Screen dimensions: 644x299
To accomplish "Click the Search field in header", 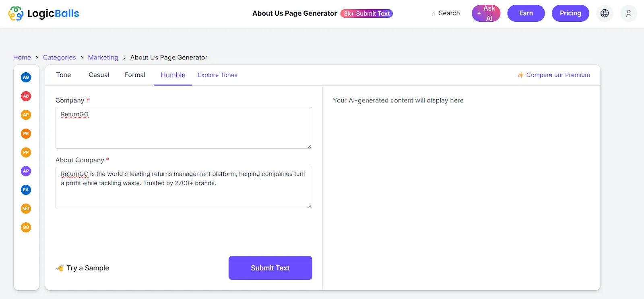I will point(449,13).
